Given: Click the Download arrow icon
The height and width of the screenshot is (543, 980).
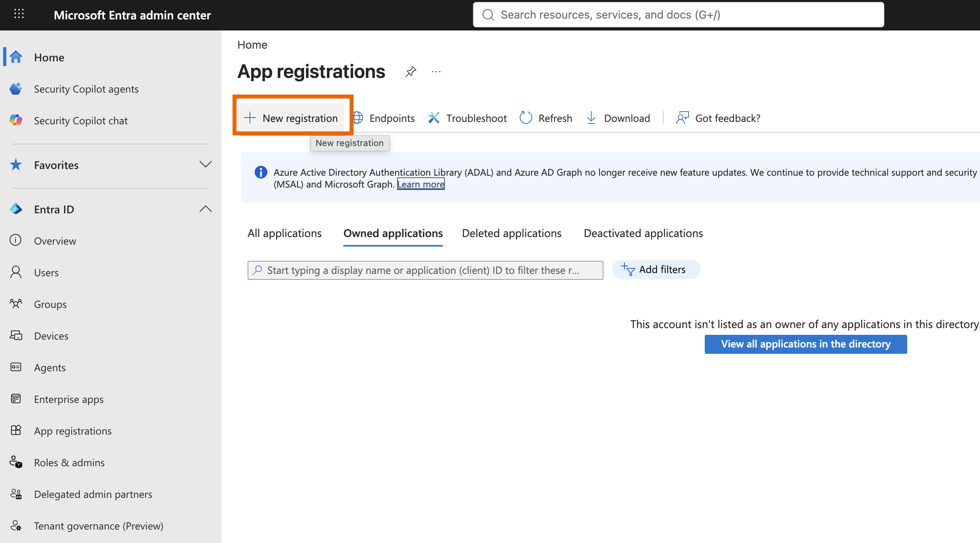Looking at the screenshot, I should 591,118.
